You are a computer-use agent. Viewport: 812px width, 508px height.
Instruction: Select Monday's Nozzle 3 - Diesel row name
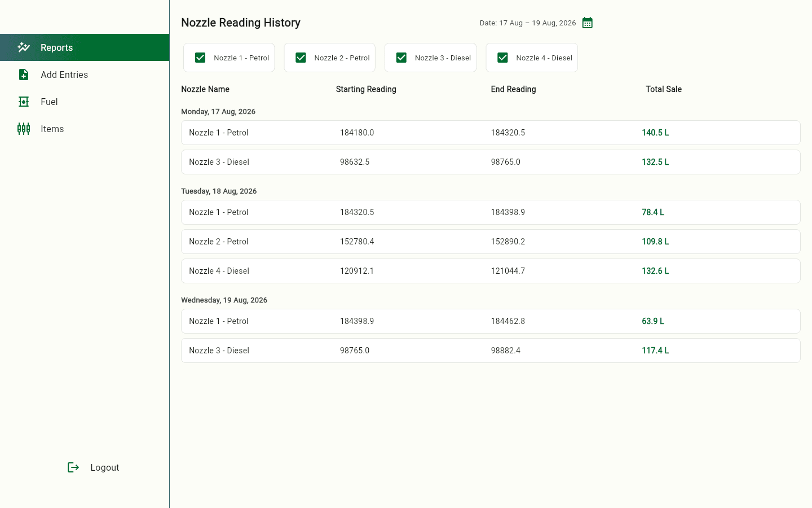[x=219, y=162]
